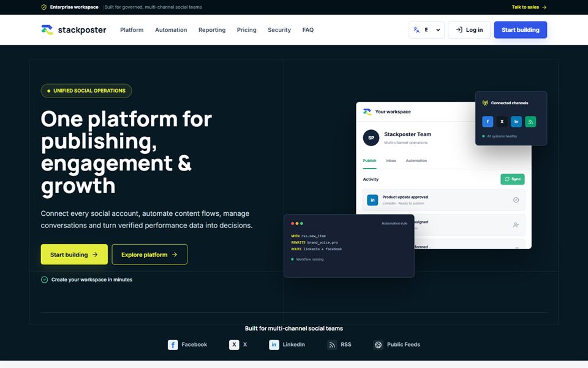Click 'All systems healthy' status text
The image size is (588, 368).
coord(502,136)
